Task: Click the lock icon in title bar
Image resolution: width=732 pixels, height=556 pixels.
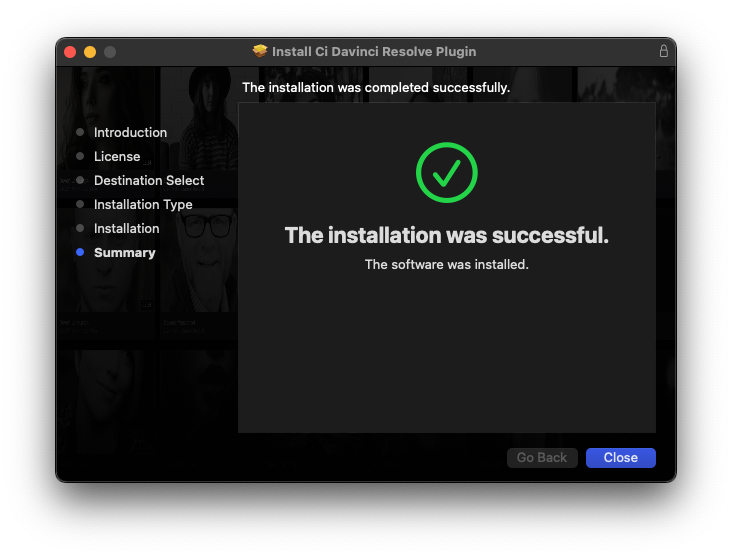Action: [x=663, y=51]
